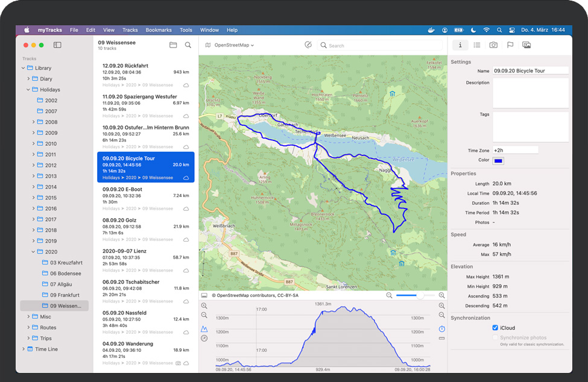The width and height of the screenshot is (588, 382).
Task: Select the time axis clock icon
Action: coord(441,329)
